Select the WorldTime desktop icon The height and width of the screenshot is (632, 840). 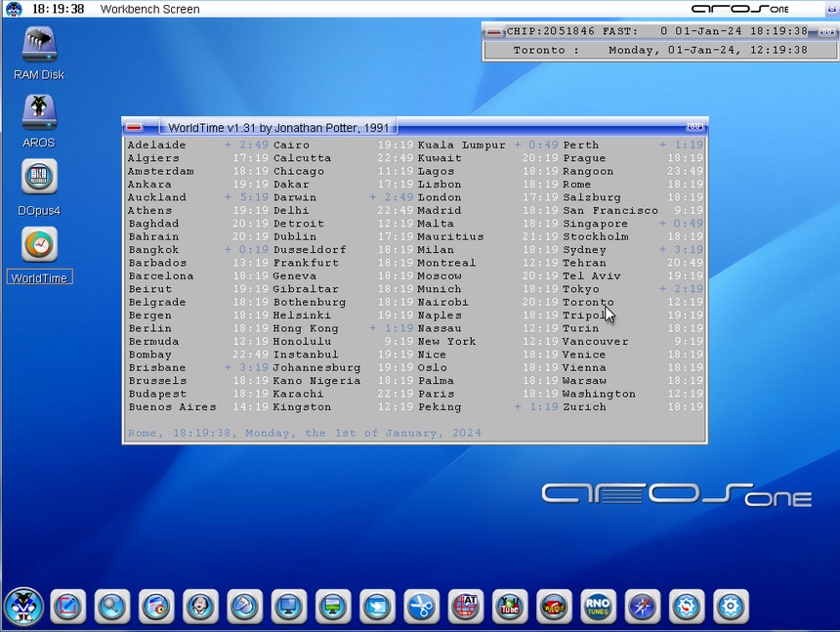[39, 246]
